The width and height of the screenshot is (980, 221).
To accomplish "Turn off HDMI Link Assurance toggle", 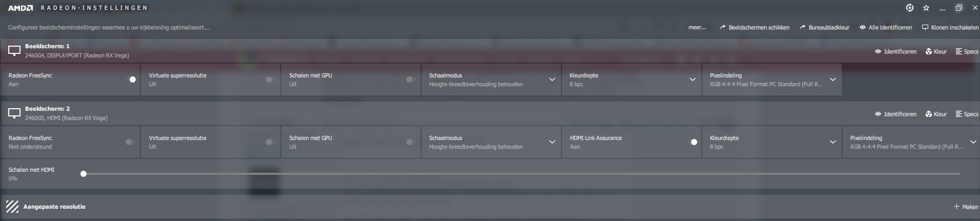I will point(692,142).
